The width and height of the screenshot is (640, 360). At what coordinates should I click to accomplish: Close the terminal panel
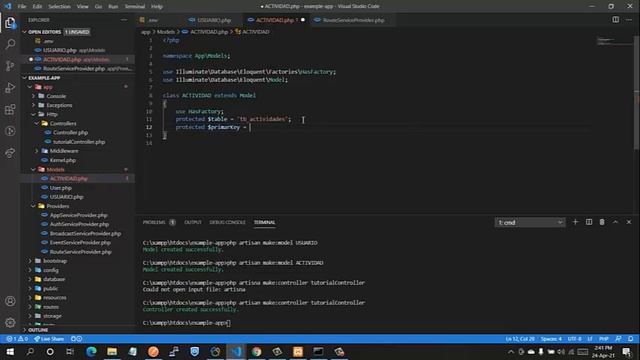pos(629,222)
